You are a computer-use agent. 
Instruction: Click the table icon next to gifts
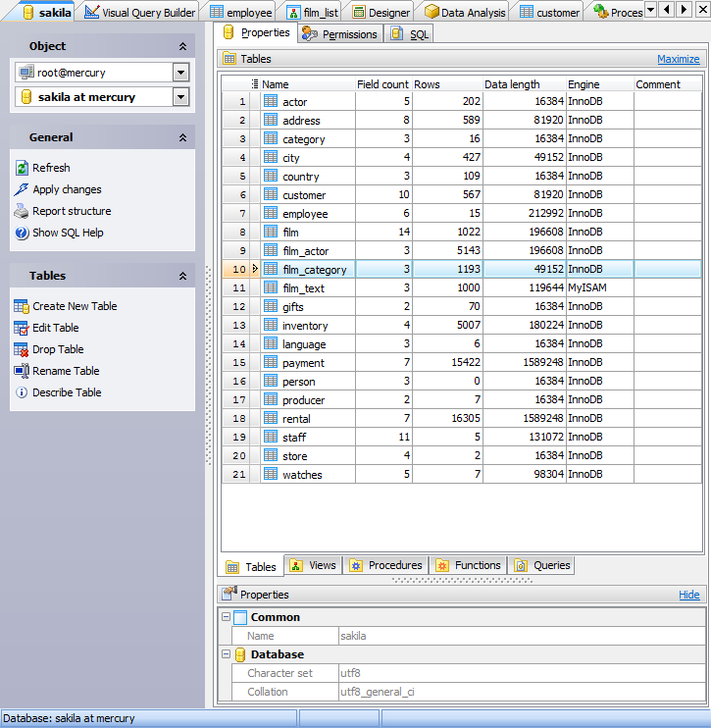[271, 306]
